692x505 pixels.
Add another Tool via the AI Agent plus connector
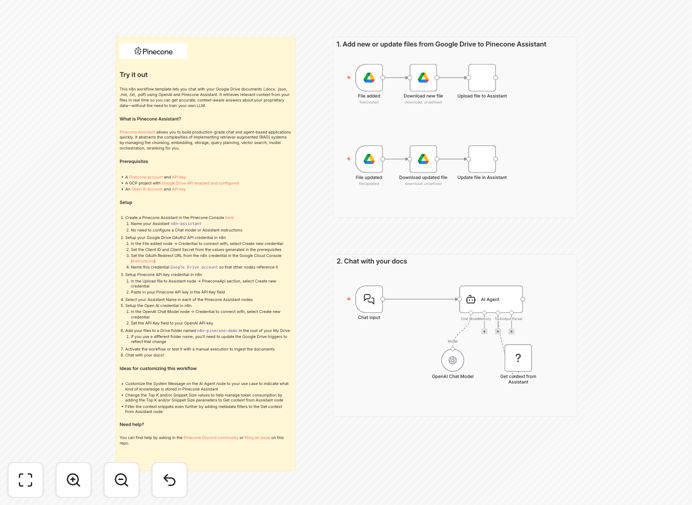pyautogui.click(x=498, y=331)
